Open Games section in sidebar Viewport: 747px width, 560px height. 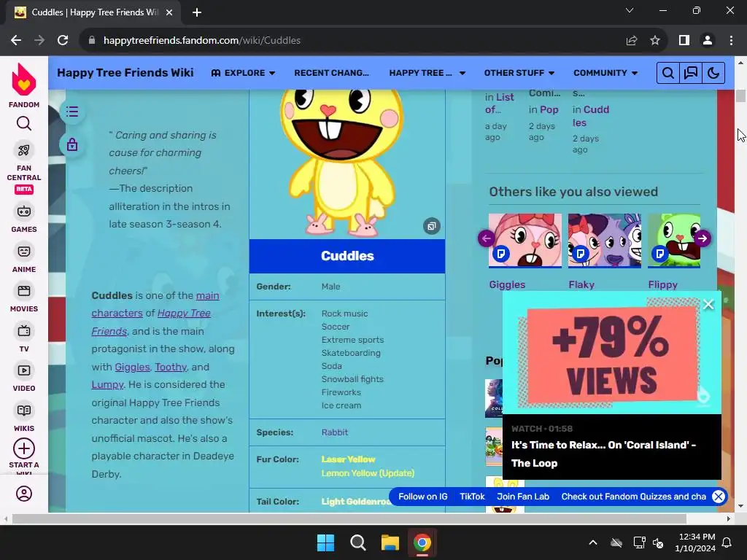point(24,218)
